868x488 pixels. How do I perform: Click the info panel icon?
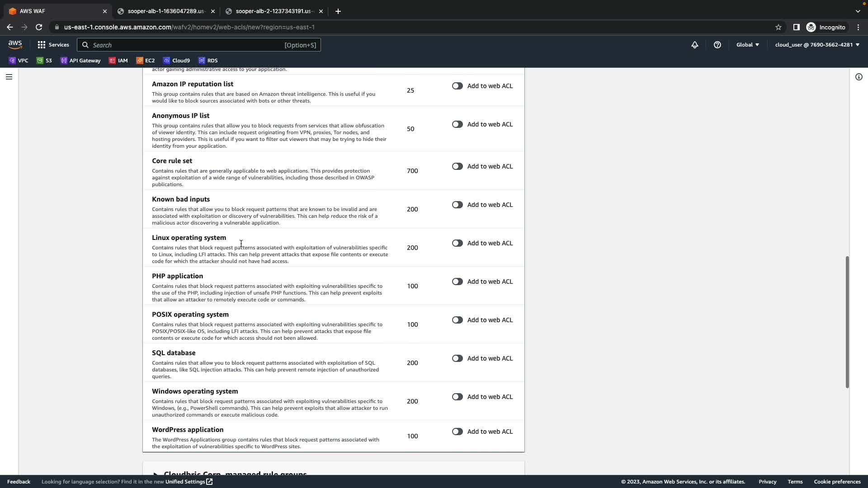point(859,77)
